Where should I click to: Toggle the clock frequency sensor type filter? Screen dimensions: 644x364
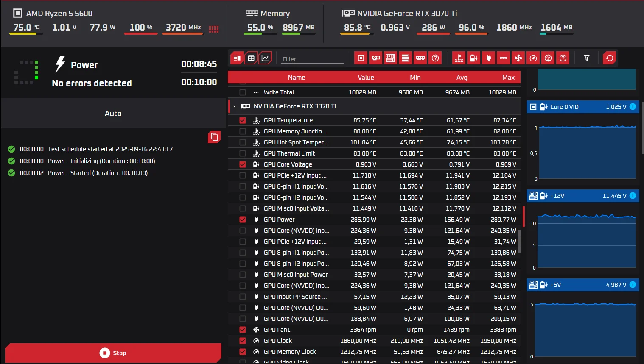point(533,58)
